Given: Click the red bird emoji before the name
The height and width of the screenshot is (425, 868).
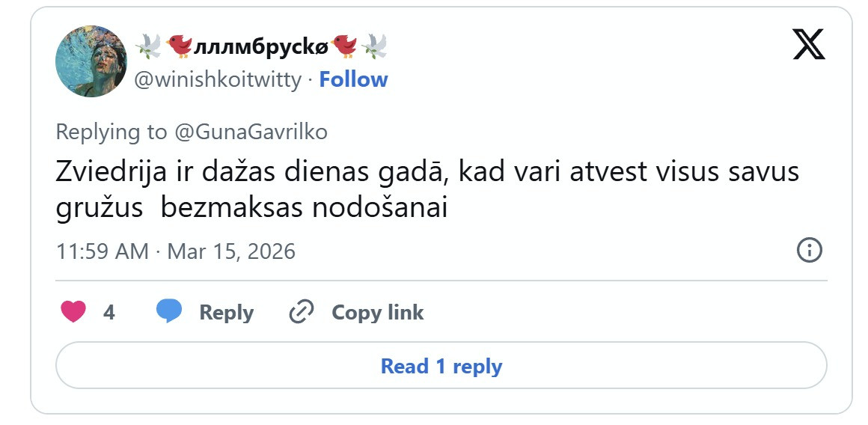Looking at the screenshot, I should point(180,47).
